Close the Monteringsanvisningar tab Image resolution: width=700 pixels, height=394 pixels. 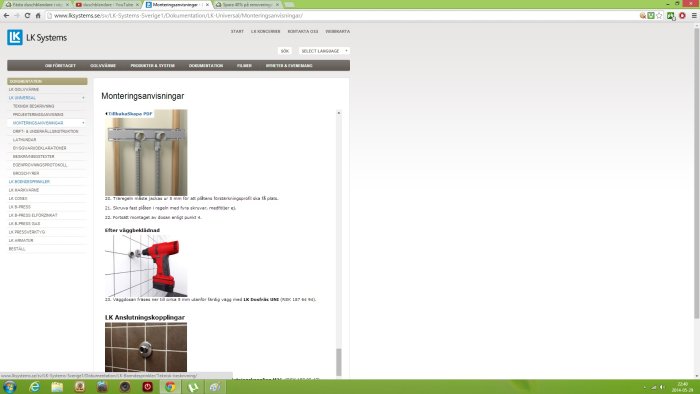[207, 4]
